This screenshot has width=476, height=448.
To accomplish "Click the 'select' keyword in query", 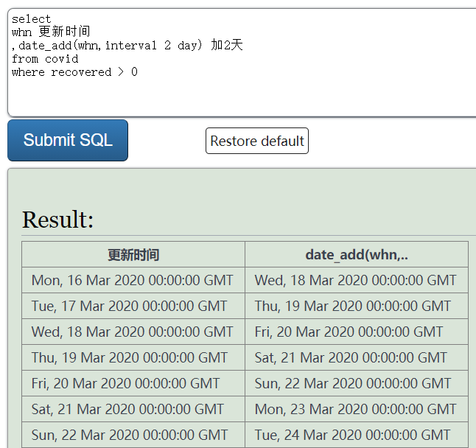I will tap(31, 19).
